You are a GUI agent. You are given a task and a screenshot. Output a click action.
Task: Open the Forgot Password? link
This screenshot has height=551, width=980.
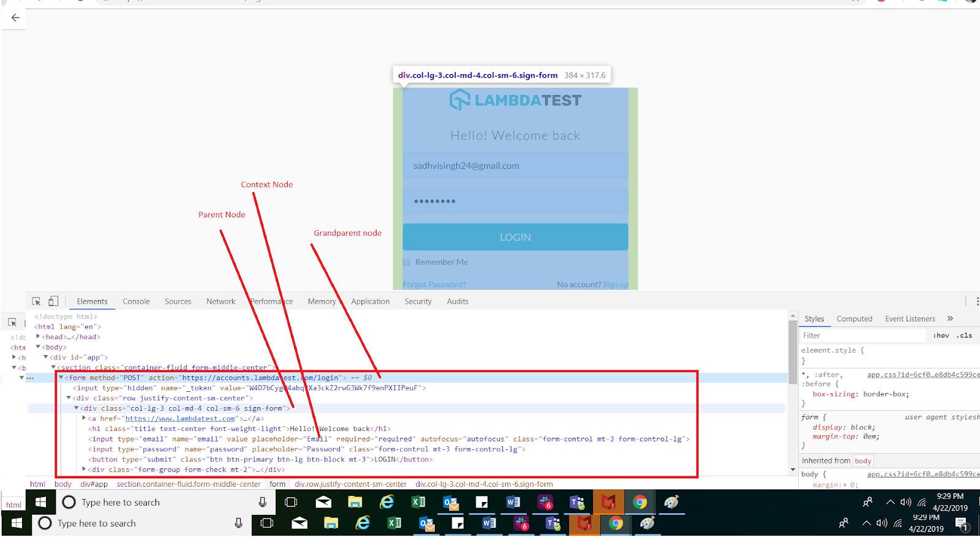434,285
